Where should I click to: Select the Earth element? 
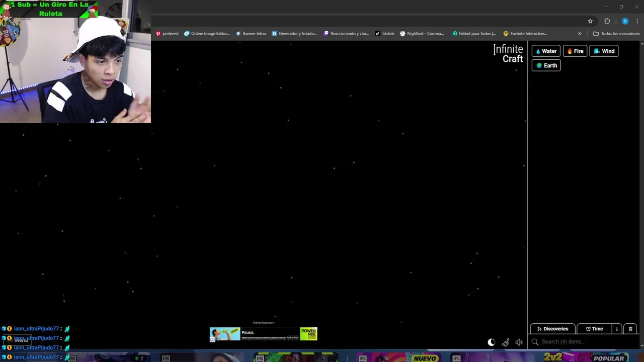click(x=546, y=65)
